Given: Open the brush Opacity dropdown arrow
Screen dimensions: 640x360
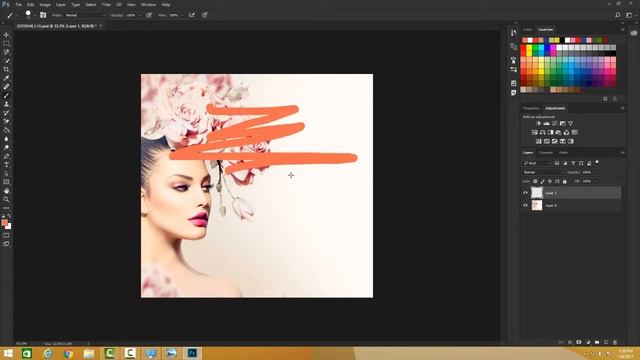Looking at the screenshot, I should tap(140, 15).
